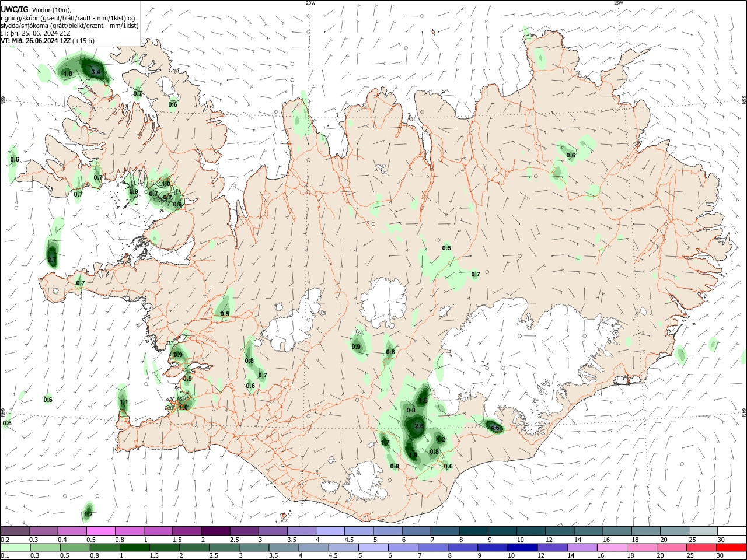Click the 1.9 precipitation value label
The width and height of the screenshot is (747, 560).
[413, 455]
